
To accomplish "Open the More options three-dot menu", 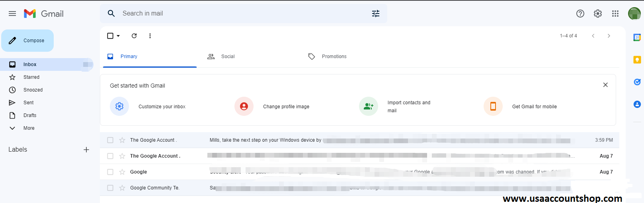I will click(150, 36).
